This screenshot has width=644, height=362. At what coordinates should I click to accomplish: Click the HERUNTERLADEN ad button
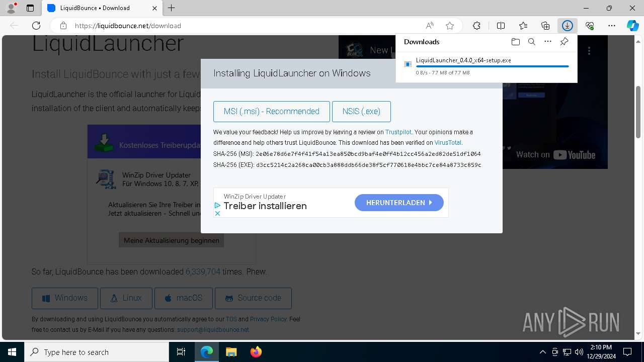click(399, 203)
